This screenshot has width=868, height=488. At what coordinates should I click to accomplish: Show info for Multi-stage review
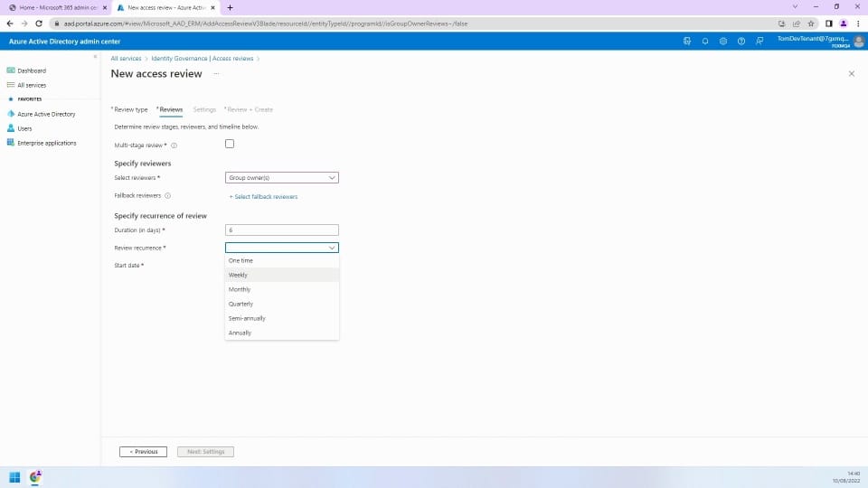point(174,145)
